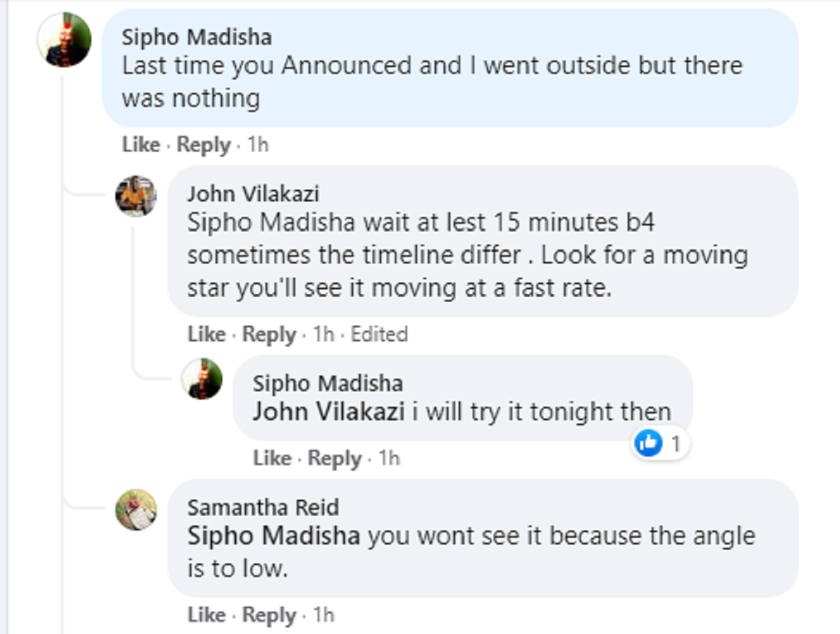Screen dimensions: 840x634
Task: Click Sipho Madisha's top comment avatar
Action: [x=64, y=40]
